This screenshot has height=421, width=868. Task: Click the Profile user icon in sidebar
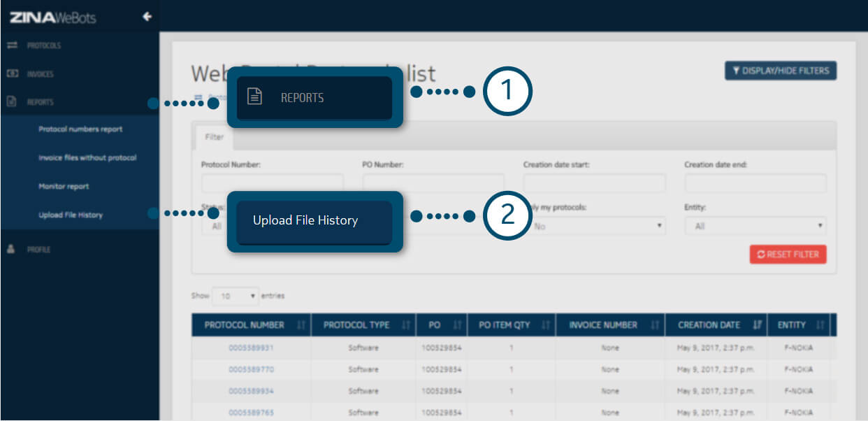[12, 249]
